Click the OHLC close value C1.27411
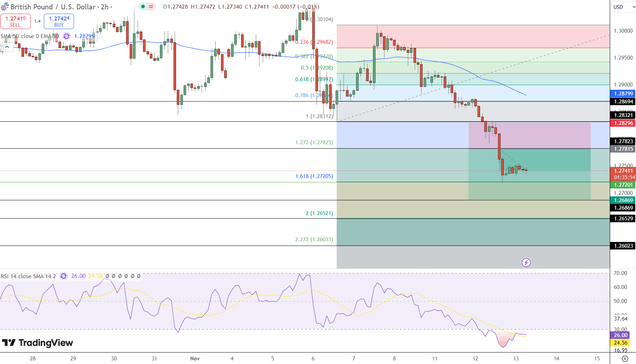This screenshot has height=364, width=636. click(x=257, y=7)
